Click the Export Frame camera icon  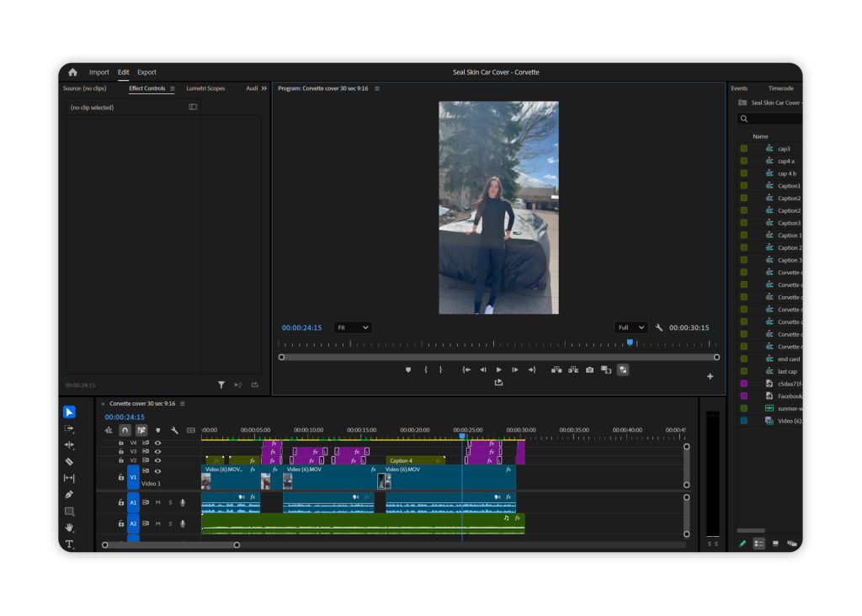pos(589,369)
